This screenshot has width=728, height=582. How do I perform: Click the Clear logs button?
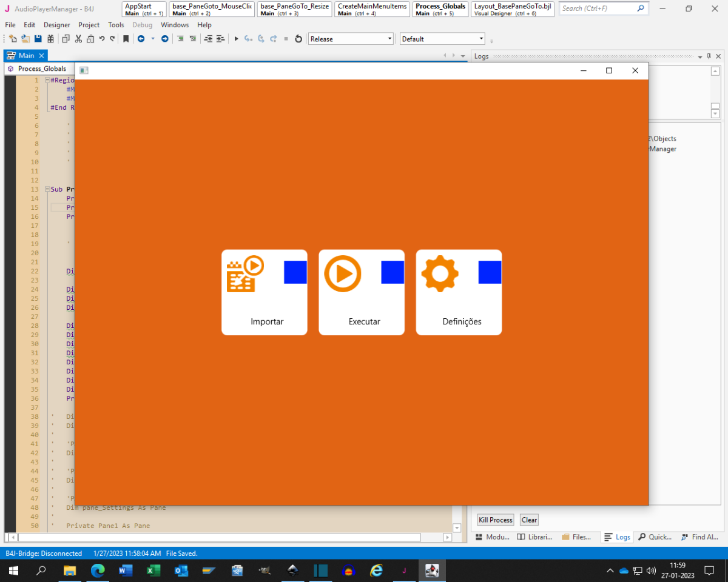coord(529,520)
